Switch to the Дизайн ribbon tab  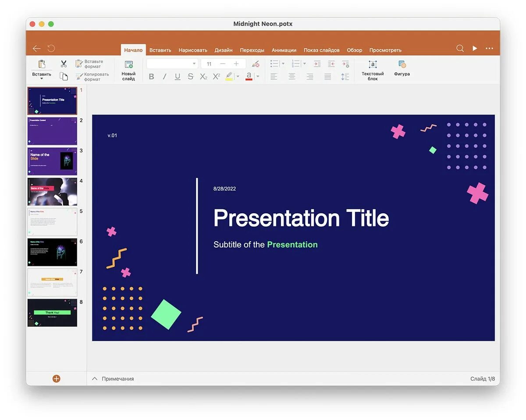coord(224,50)
